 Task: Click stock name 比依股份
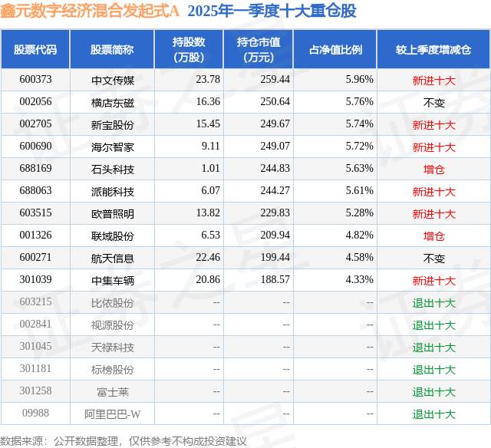[113, 303]
